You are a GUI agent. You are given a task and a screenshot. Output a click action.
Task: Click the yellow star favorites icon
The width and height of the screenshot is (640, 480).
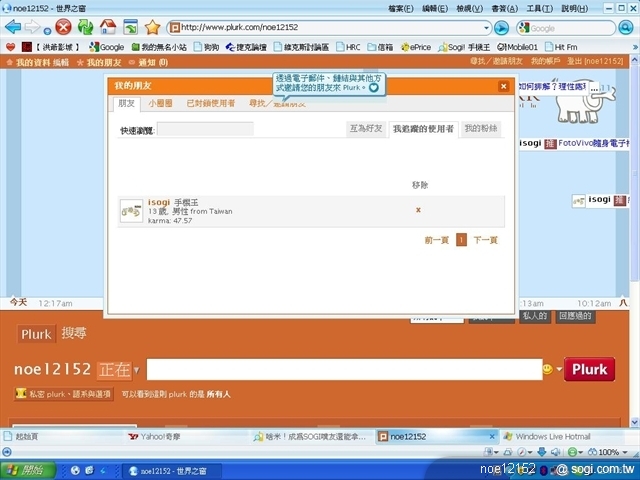click(152, 27)
